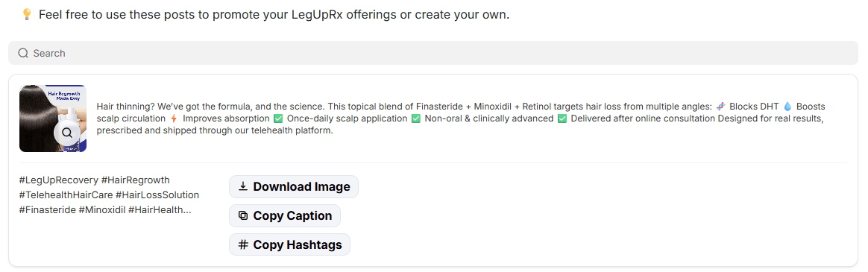Click the #LegUpRecovery #HairRegrowth hashtag line
This screenshot has width=868, height=272.
click(x=95, y=180)
